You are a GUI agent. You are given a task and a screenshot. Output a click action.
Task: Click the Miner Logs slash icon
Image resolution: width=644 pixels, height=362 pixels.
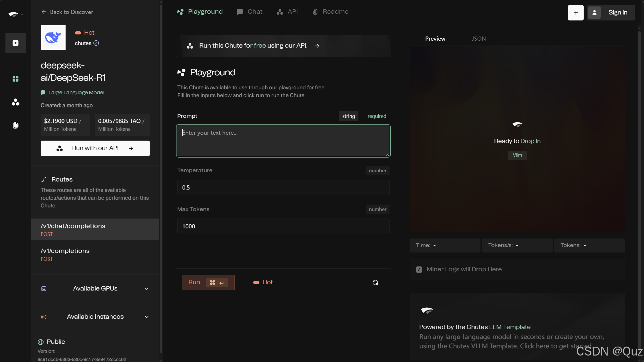coord(419,270)
